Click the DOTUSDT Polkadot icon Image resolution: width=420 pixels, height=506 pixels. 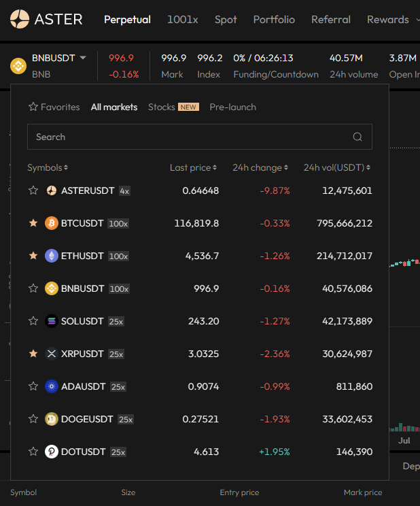[x=51, y=452]
